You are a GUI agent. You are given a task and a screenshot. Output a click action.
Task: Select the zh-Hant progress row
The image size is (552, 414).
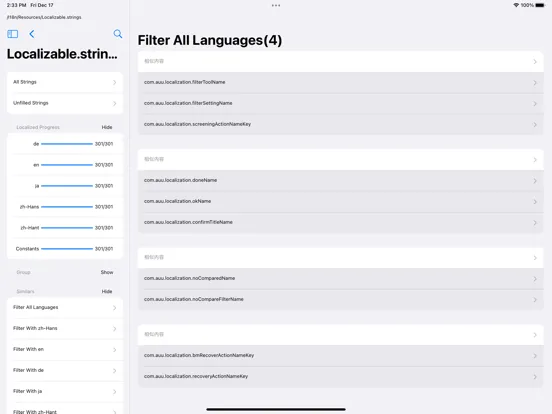65,228
